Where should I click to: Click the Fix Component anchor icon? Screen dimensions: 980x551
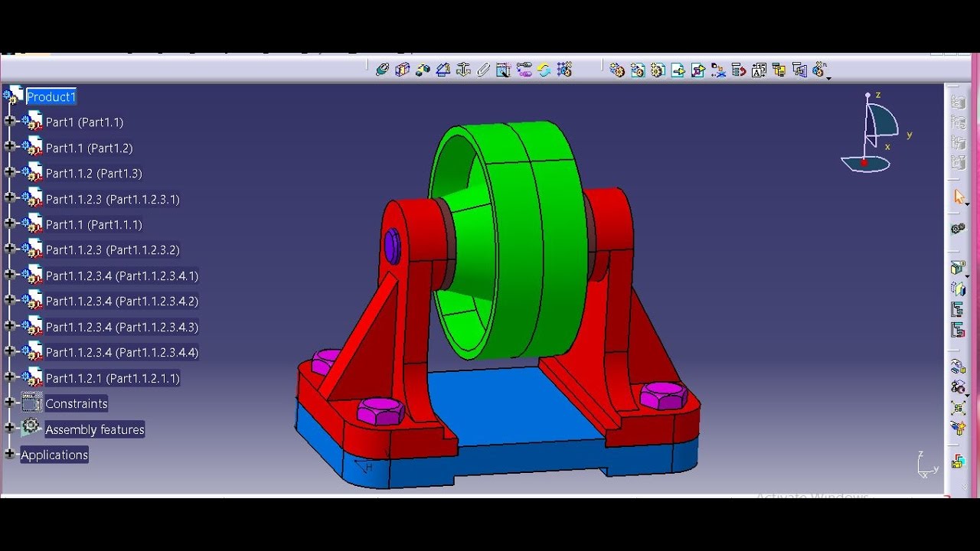pyautogui.click(x=463, y=70)
